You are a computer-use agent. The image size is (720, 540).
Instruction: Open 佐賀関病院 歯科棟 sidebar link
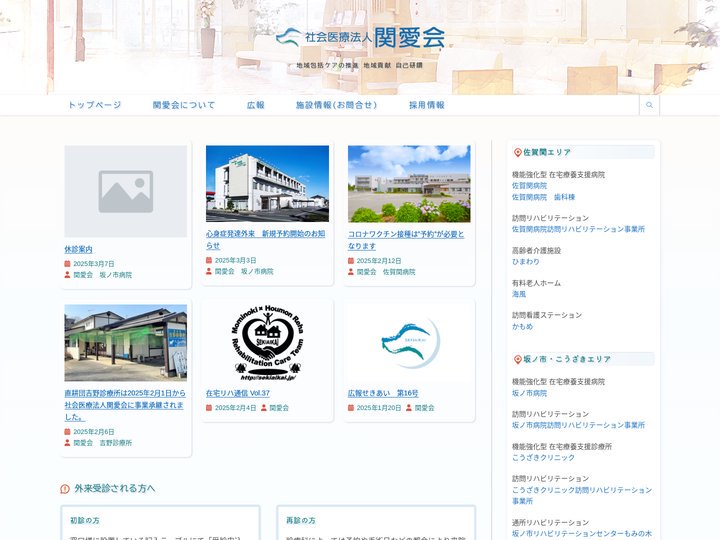[x=544, y=197]
